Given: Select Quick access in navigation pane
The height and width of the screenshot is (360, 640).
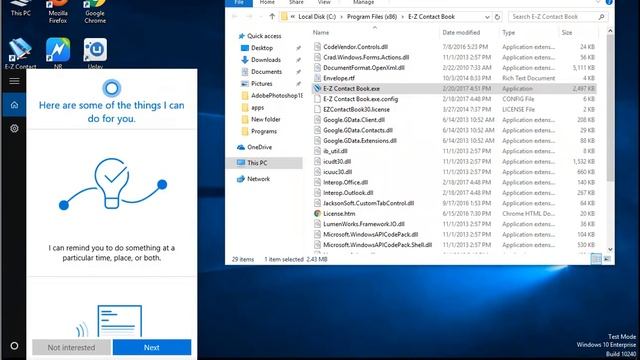Looking at the screenshot, I should pyautogui.click(x=264, y=36).
